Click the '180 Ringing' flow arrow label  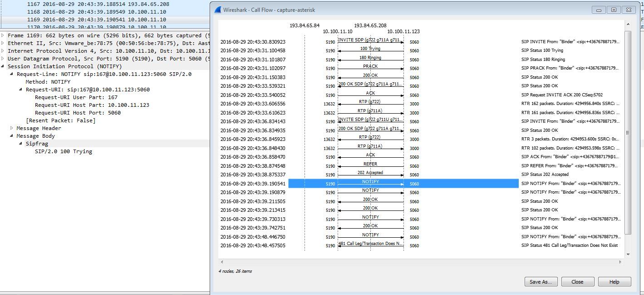point(370,58)
